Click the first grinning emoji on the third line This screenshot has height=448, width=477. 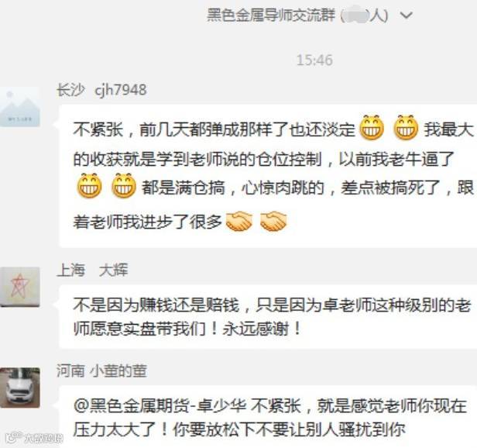[x=90, y=186]
